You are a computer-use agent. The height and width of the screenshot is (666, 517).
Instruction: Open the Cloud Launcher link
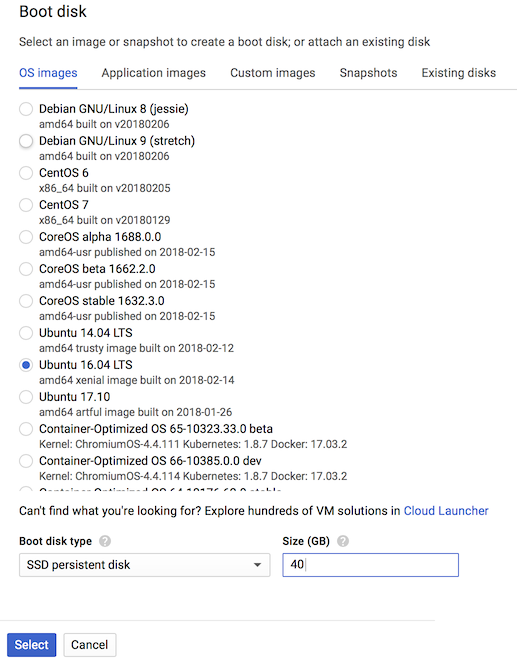coord(446,511)
